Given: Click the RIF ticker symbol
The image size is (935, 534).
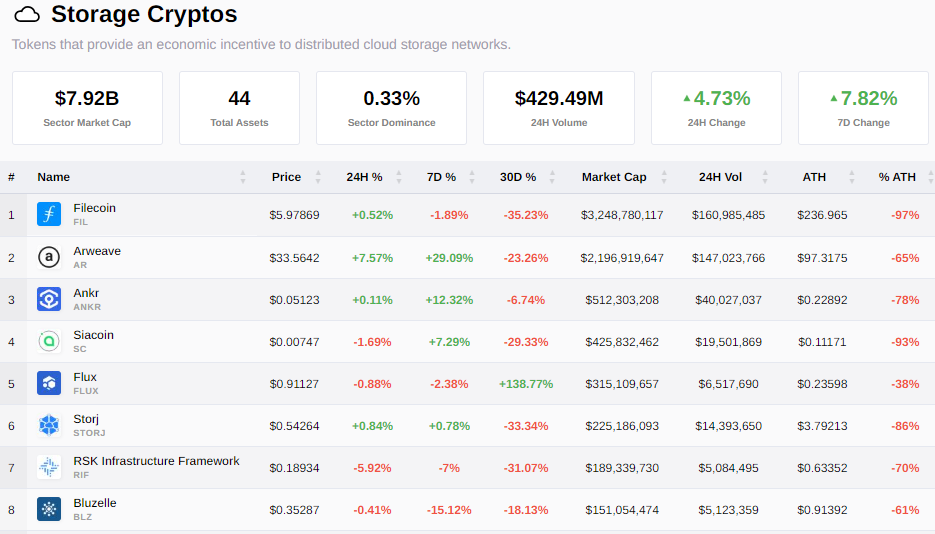Looking at the screenshot, I should point(81,475).
